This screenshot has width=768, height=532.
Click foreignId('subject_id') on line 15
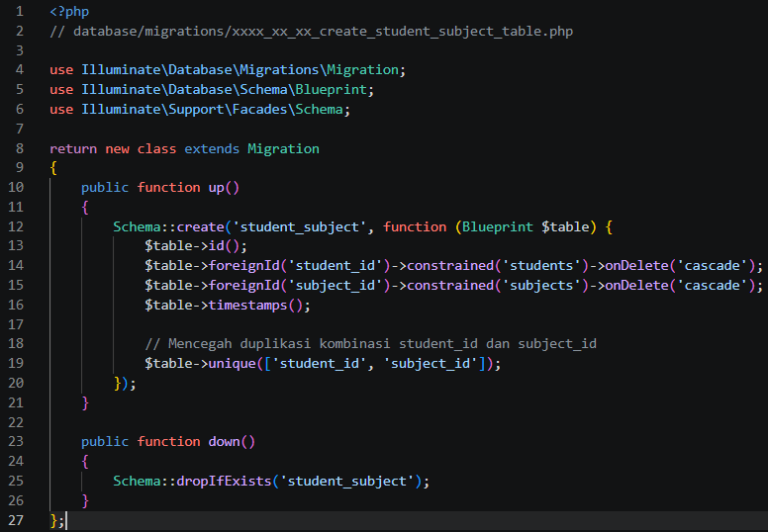tap(299, 286)
